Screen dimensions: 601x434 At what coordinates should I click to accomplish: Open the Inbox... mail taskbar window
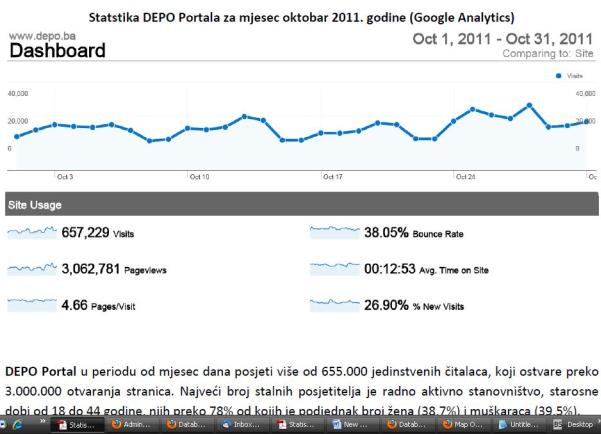tap(242, 425)
